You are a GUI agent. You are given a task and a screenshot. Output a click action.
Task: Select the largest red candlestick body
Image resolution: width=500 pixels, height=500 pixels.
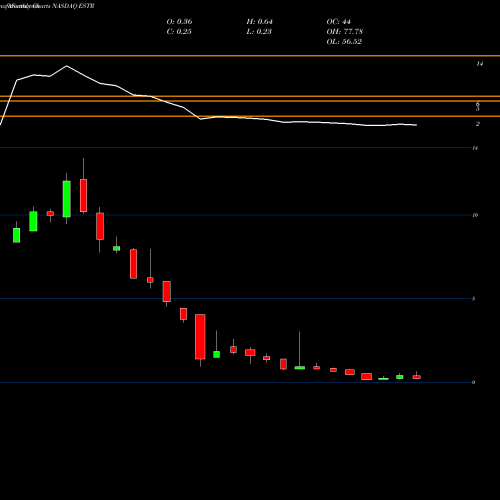pos(200,336)
